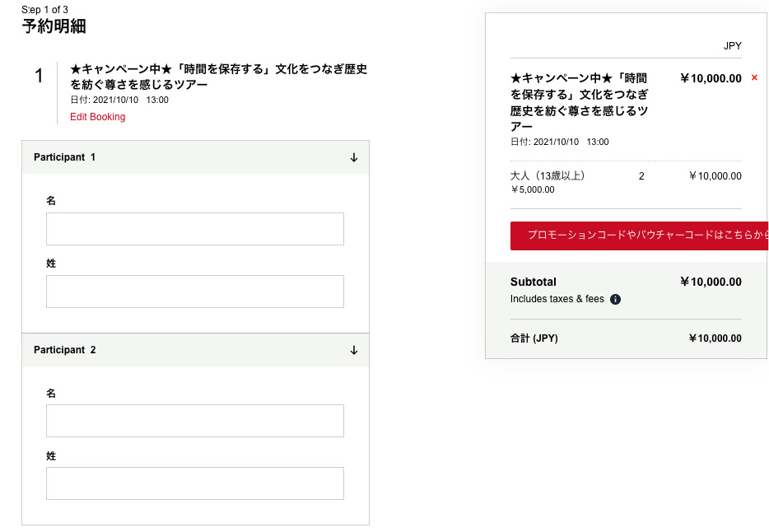Screen dimensions: 769x532
Task: Collapse the section via Participant 1 title text
Action: [x=65, y=157]
